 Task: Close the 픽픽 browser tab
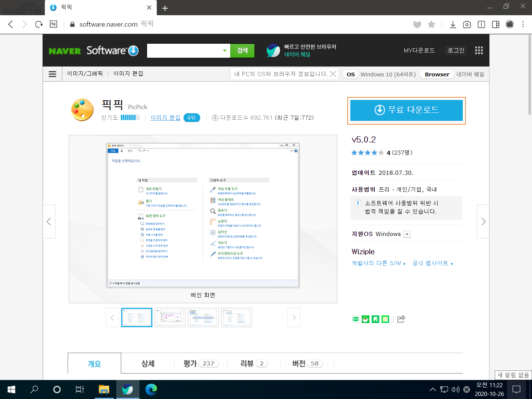click(x=149, y=8)
